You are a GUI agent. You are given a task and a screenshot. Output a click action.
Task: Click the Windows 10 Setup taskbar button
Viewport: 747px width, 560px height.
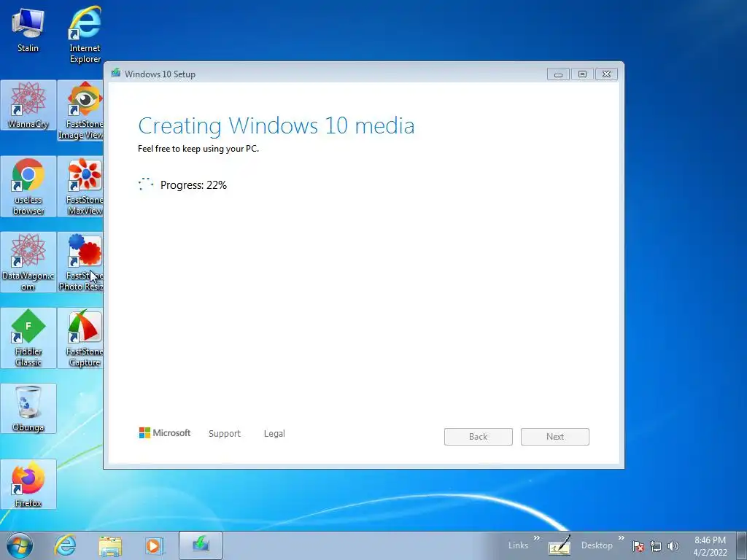point(201,545)
